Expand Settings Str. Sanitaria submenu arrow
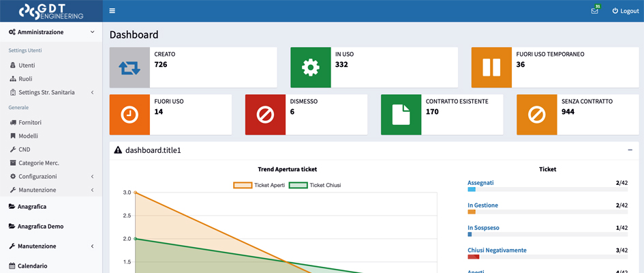 pos(93,93)
